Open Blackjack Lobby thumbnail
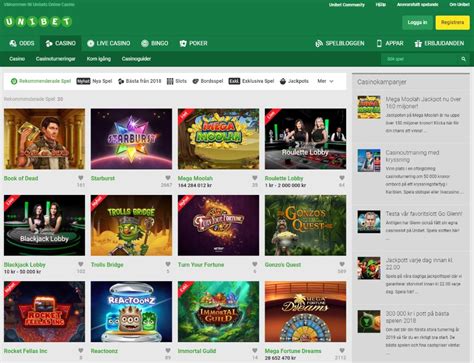The width and height of the screenshot is (474, 363). click(x=44, y=225)
